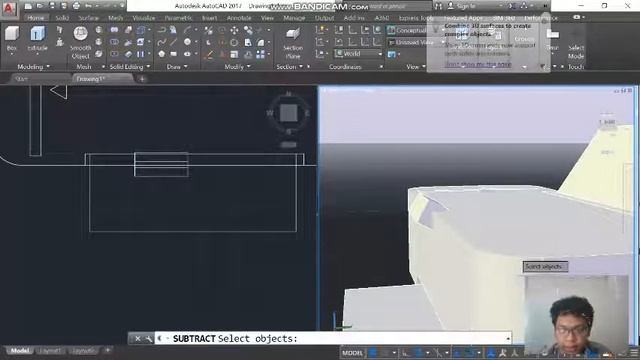
Task: Select the Move tool in Modify panel
Action: [x=234, y=30]
